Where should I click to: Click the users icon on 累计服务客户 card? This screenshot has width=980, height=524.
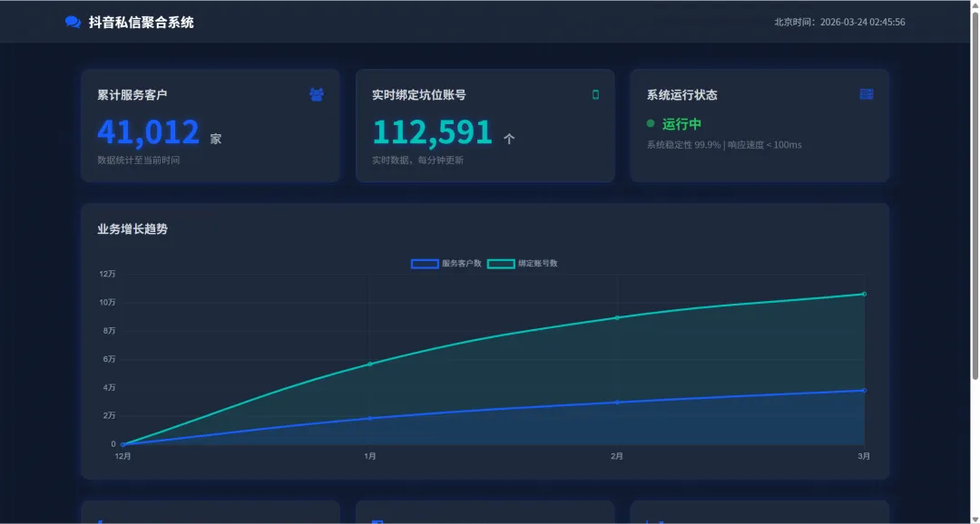[x=317, y=95]
